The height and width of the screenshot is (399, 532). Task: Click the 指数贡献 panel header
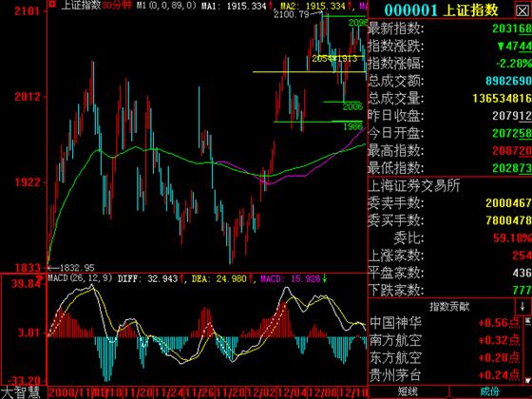(449, 307)
